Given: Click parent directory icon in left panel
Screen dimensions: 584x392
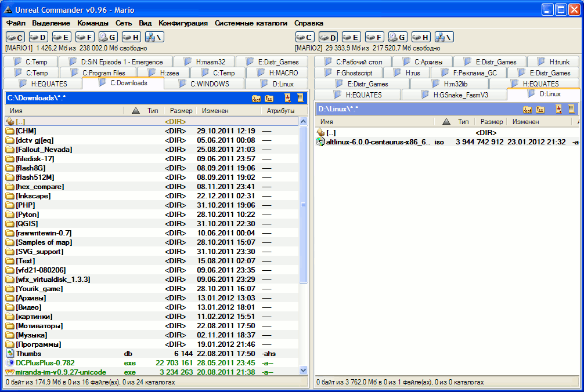Looking at the screenshot, I should tap(269, 98).
